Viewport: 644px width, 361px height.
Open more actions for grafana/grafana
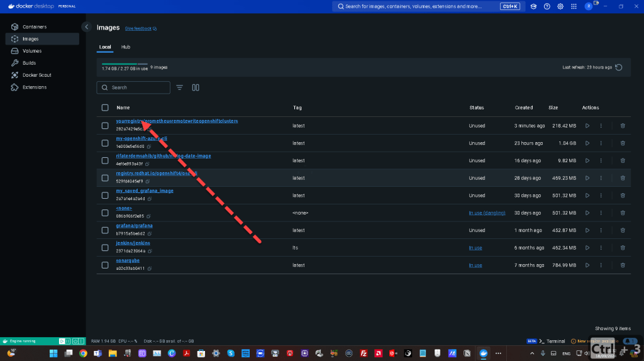601,230
